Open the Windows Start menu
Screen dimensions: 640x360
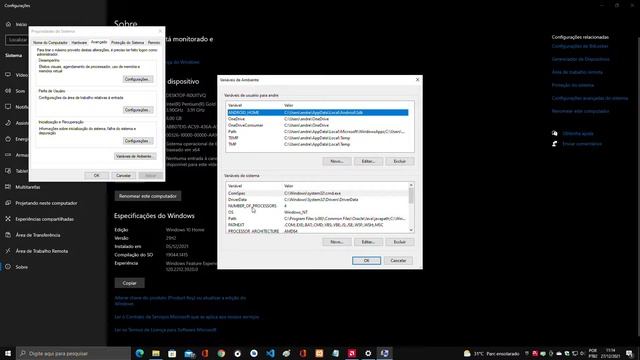pyautogui.click(x=8, y=353)
